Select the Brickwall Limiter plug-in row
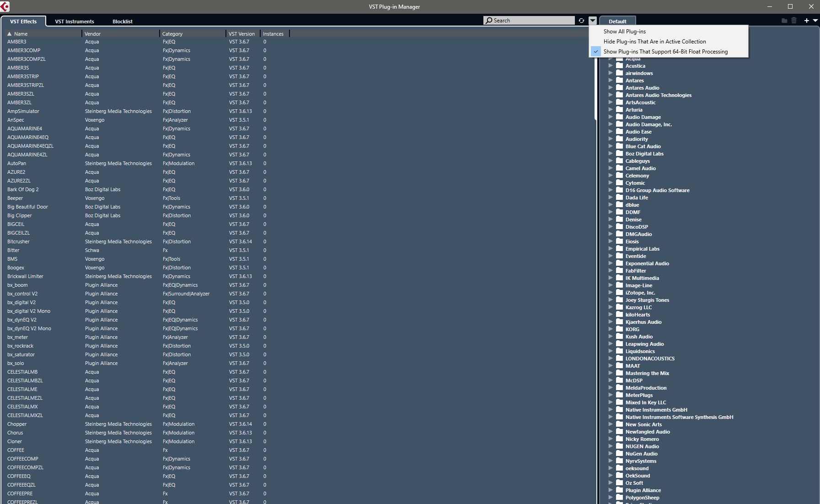The image size is (820, 504). pyautogui.click(x=297, y=276)
